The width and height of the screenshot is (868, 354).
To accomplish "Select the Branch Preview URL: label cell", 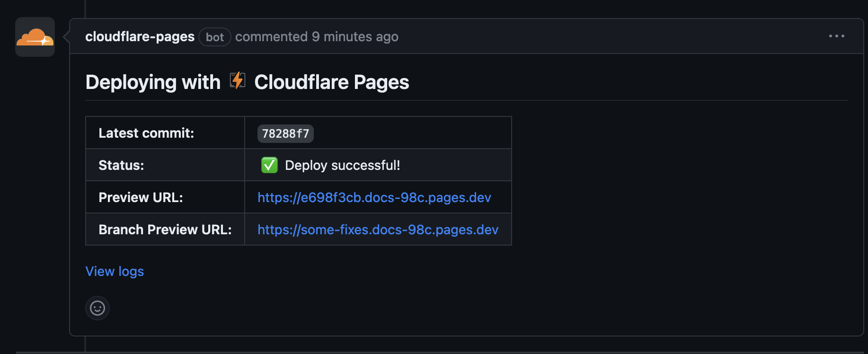I will point(165,230).
